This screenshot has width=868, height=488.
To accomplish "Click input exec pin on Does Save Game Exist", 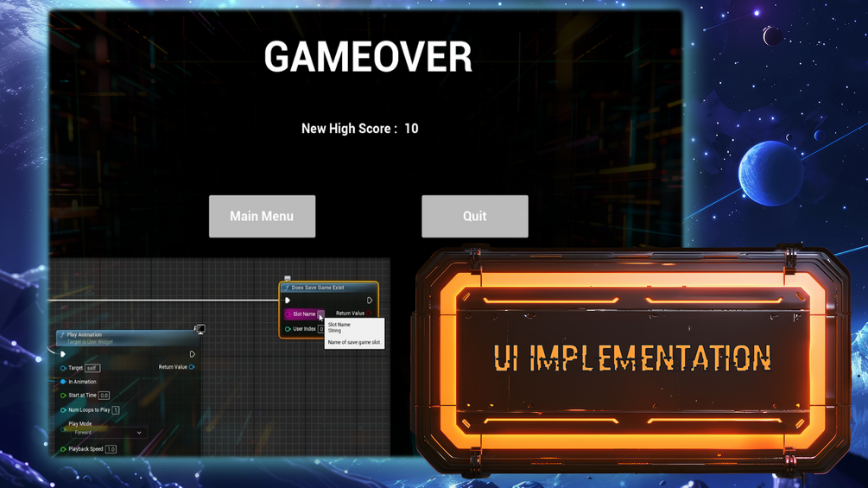I will [x=288, y=301].
